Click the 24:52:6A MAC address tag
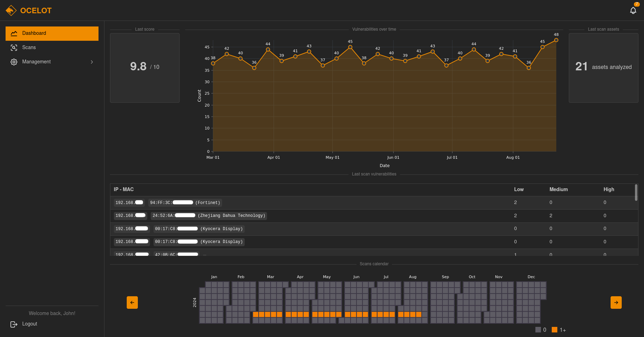The image size is (644, 337). pyautogui.click(x=209, y=216)
